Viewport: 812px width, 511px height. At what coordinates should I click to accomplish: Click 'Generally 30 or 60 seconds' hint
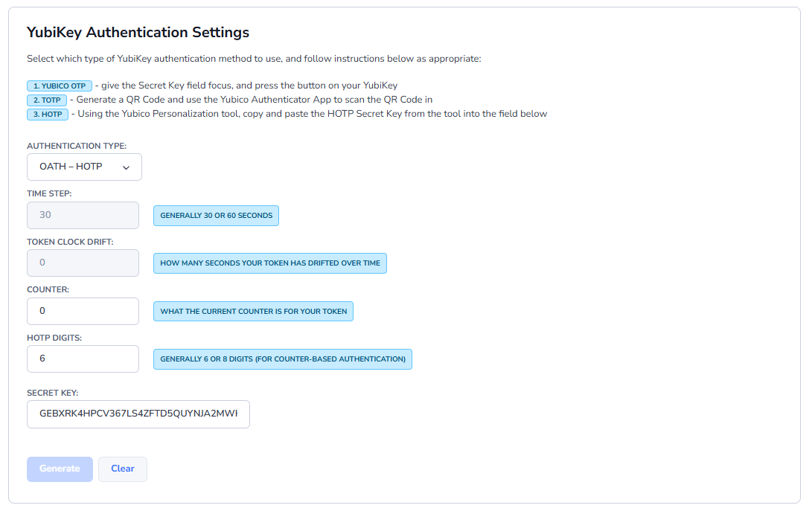[216, 216]
